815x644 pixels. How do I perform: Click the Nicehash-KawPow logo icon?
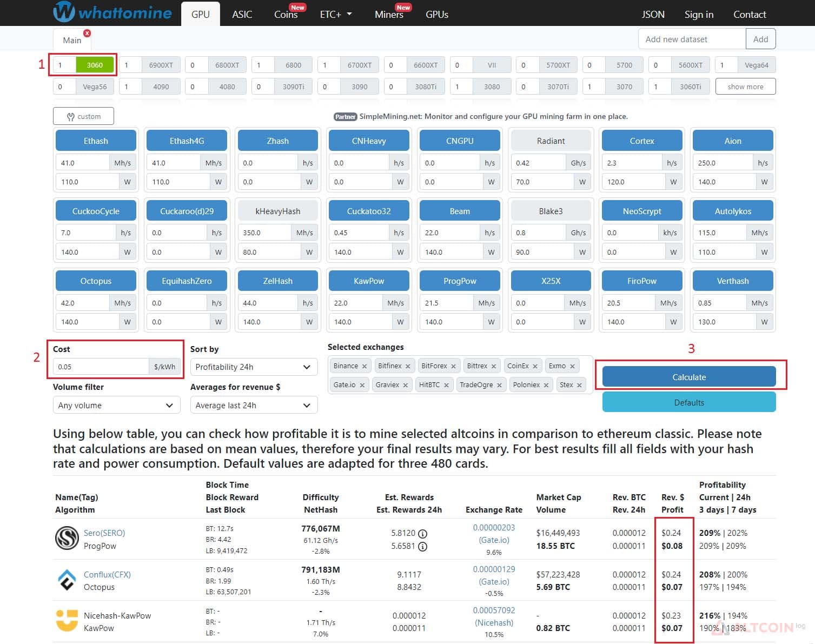pos(67,621)
